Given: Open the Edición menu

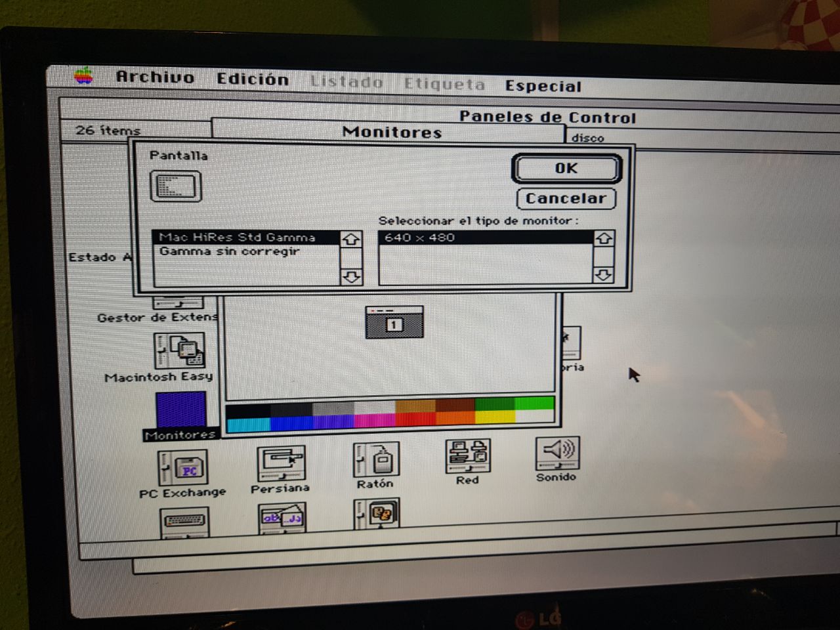Looking at the screenshot, I should click(x=253, y=79).
